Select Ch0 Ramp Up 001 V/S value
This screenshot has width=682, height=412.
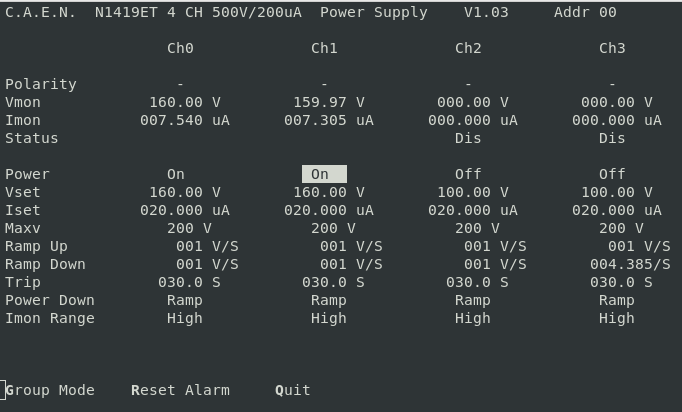[x=207, y=246]
